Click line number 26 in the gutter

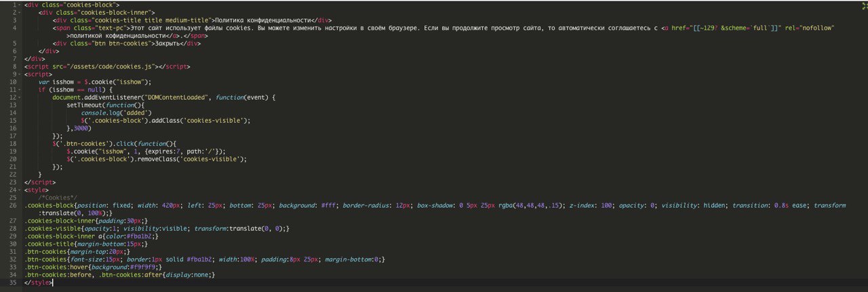(12, 205)
